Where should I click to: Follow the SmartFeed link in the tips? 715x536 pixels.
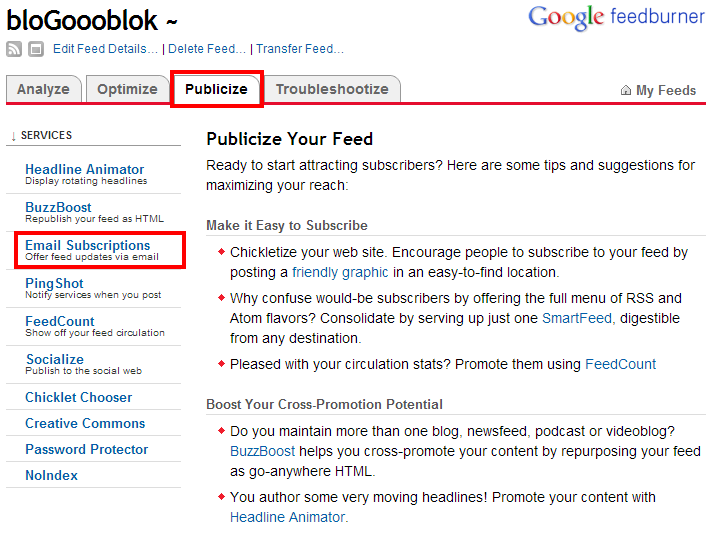coord(577,318)
